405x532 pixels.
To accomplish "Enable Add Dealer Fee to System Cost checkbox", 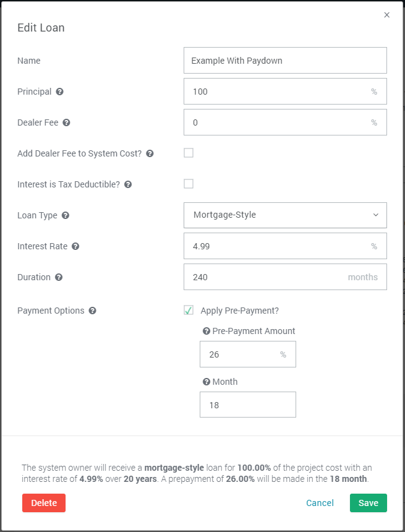I will click(189, 153).
